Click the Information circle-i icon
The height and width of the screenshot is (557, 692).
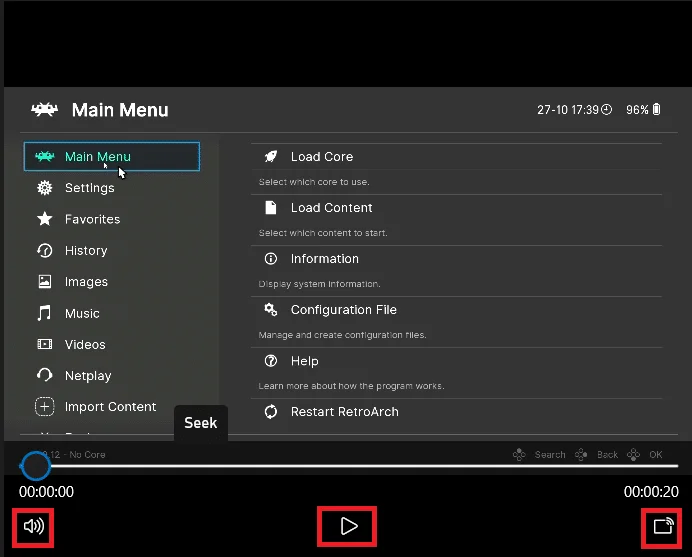point(271,259)
